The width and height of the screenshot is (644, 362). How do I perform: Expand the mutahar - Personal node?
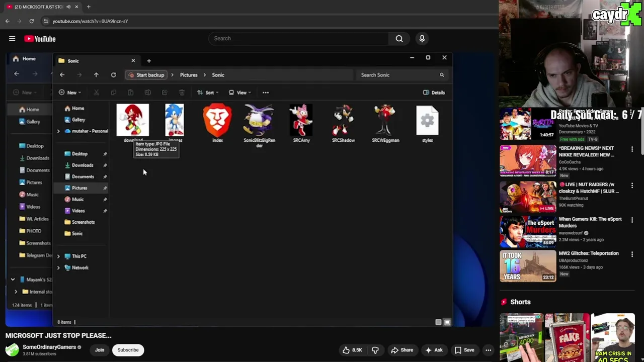coord(58,131)
